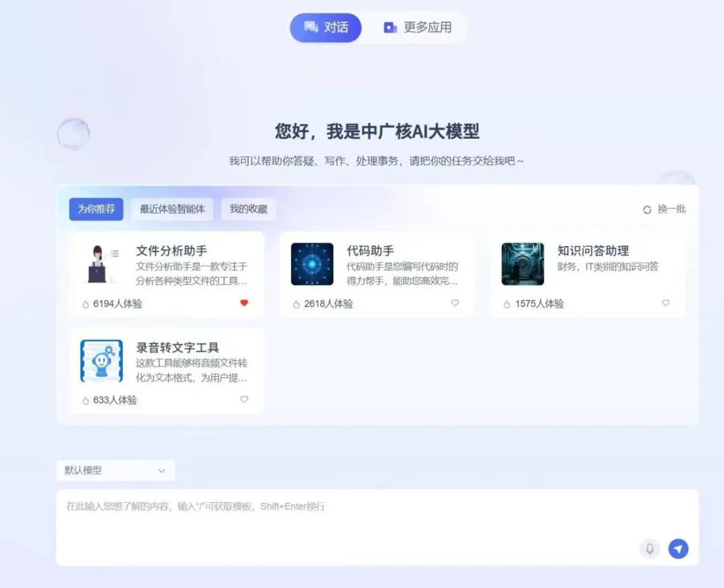The width and height of the screenshot is (724, 588).
Task: Click 录音转文字工具 description text
Action: pyautogui.click(x=192, y=371)
